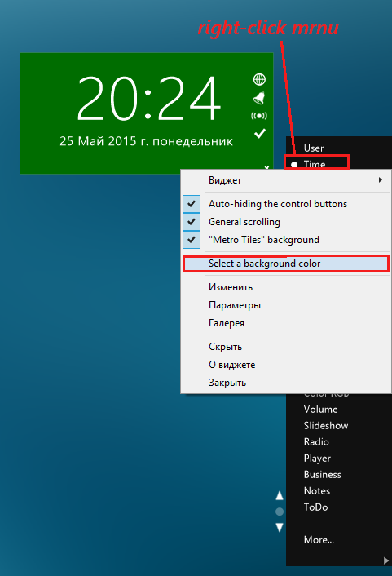Toggle "Metro Tiles" background checkbox
392x576 pixels.
tap(192, 240)
